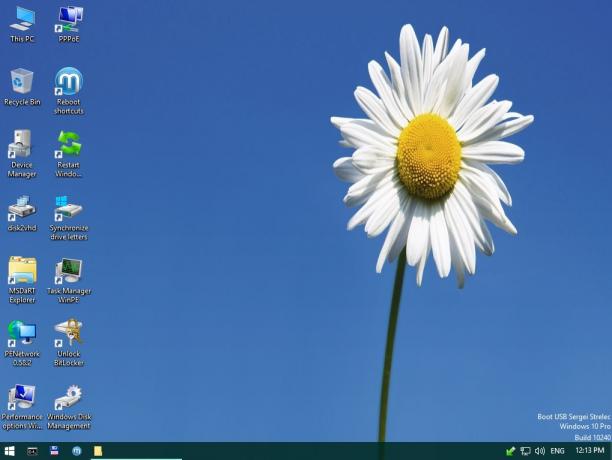Open Performance options shortcut
Screen dimensions: 612x460
coord(22,407)
